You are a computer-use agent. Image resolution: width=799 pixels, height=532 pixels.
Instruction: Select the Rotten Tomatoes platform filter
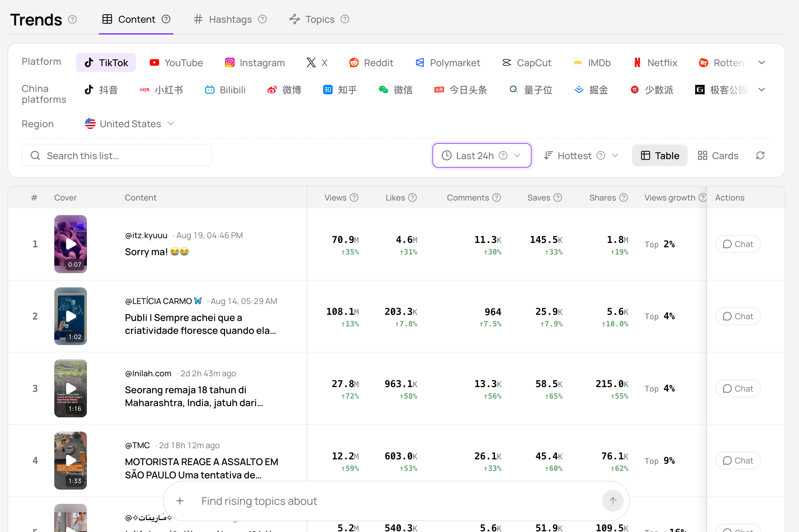(x=722, y=63)
